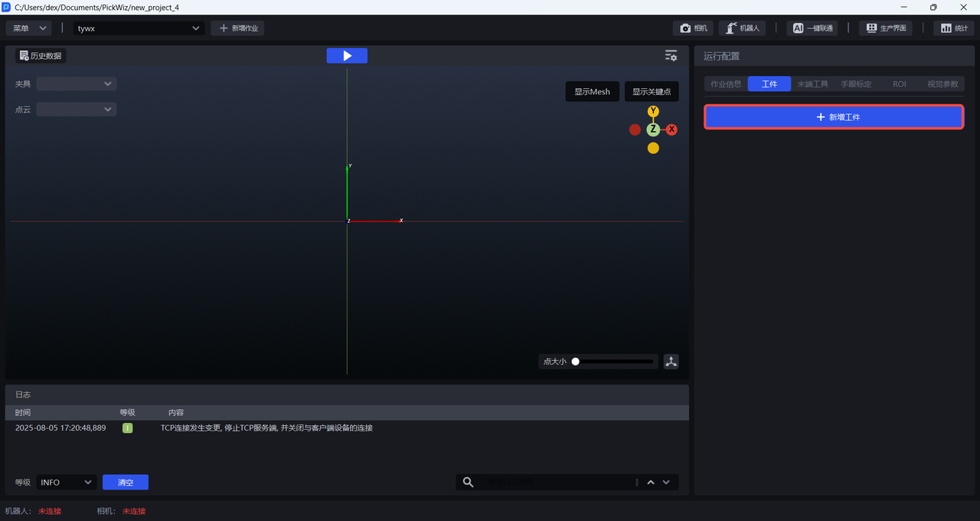Open the 机器人 robot settings
This screenshot has height=521, width=980.
tap(742, 28)
